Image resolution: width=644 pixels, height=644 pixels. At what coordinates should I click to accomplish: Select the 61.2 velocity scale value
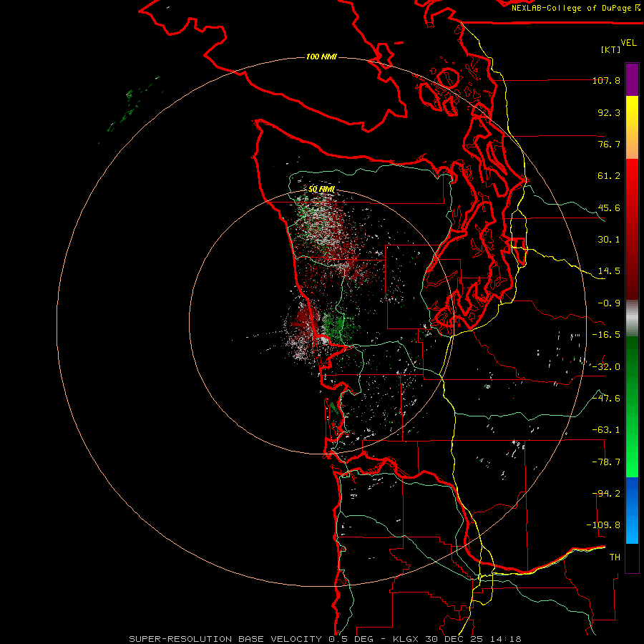[x=609, y=176]
